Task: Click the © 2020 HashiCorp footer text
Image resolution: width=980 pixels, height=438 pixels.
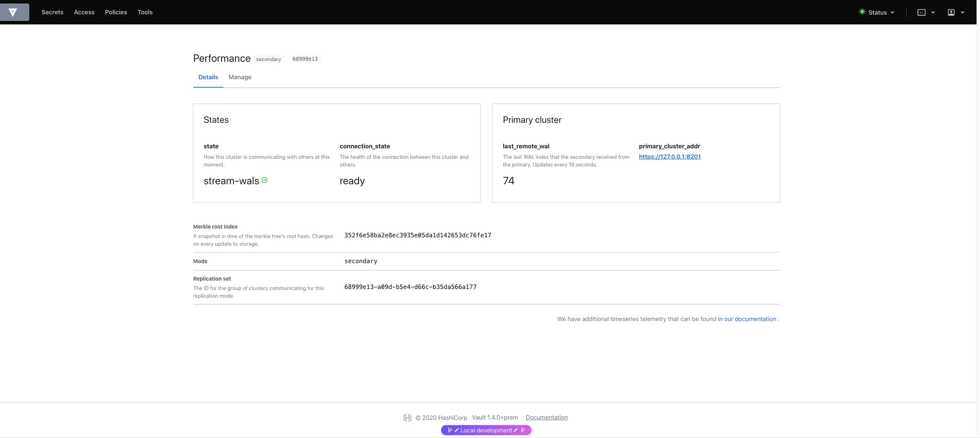Action: point(441,418)
